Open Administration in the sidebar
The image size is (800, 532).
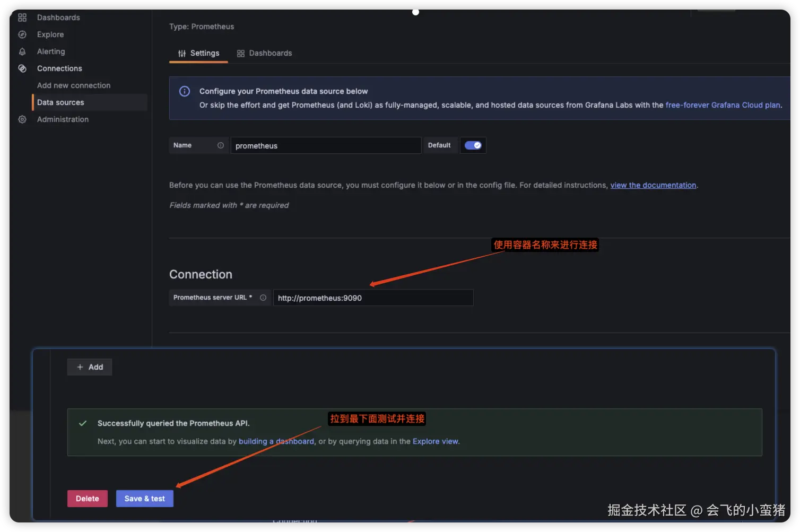click(63, 119)
